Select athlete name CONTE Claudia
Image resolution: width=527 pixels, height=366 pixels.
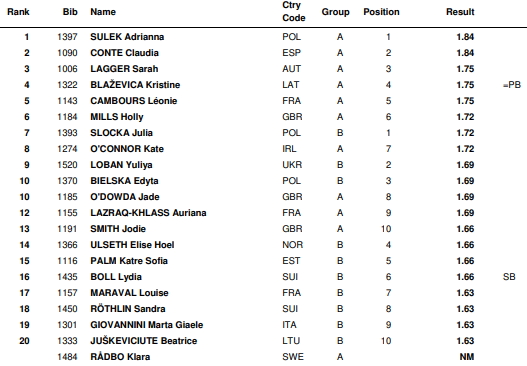pyautogui.click(x=124, y=53)
